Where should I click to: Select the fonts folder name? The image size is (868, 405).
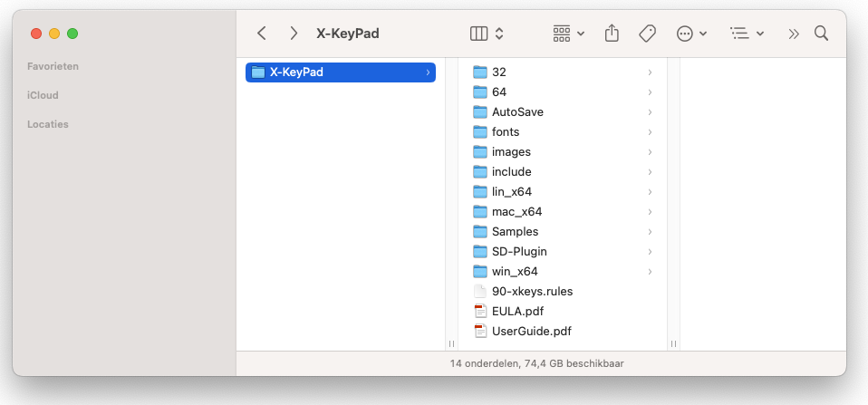[506, 132]
